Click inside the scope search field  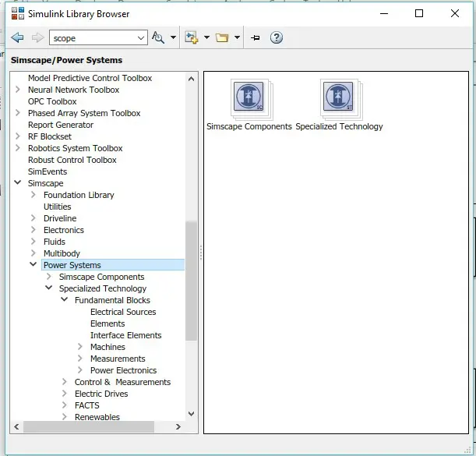coord(92,37)
